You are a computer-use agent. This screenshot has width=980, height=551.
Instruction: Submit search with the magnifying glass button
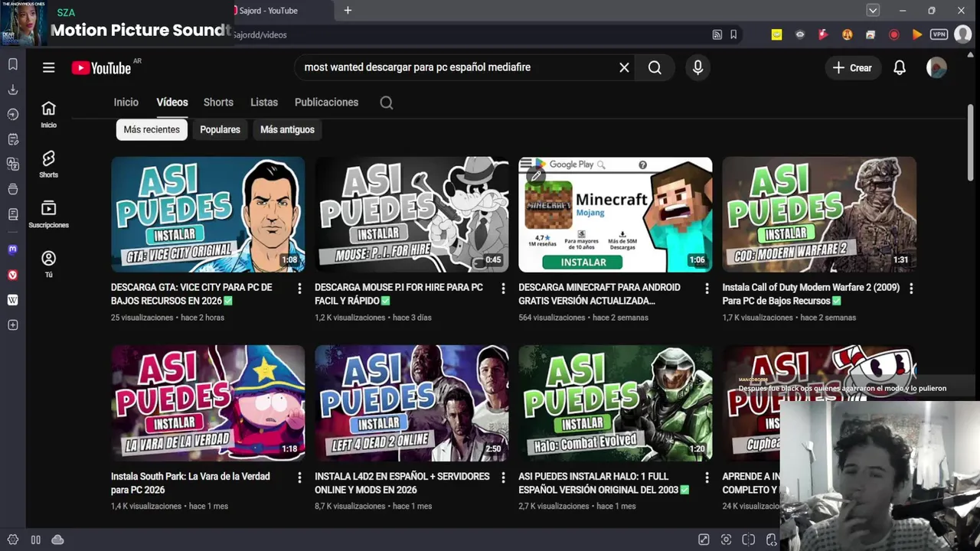655,67
